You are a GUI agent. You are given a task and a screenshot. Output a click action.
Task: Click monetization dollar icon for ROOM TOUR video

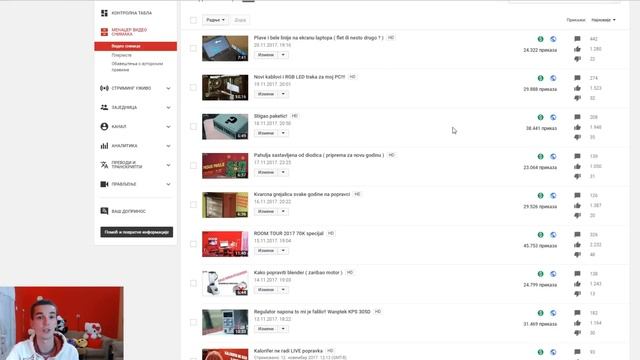click(x=540, y=235)
